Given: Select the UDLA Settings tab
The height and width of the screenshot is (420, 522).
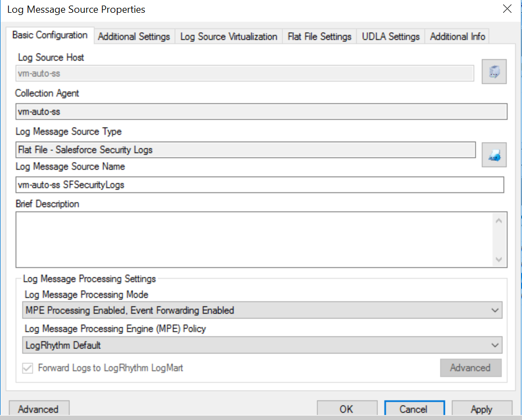Looking at the screenshot, I should click(391, 37).
